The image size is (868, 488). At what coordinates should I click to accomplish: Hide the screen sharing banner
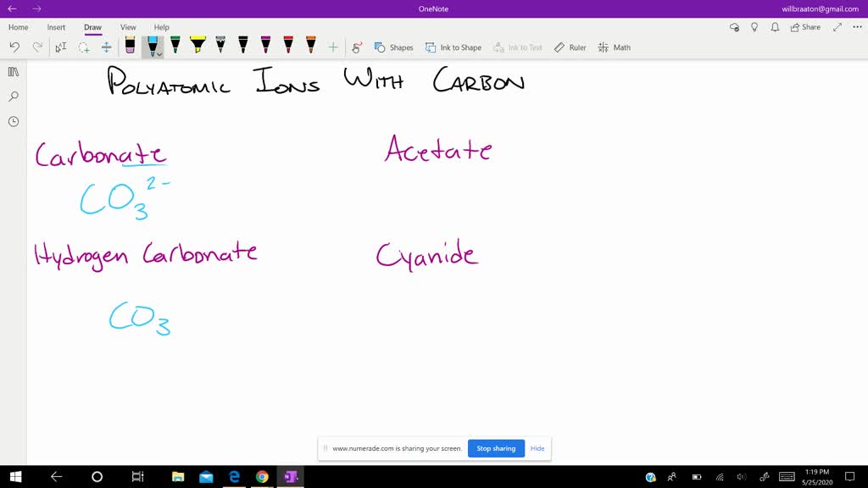point(537,448)
